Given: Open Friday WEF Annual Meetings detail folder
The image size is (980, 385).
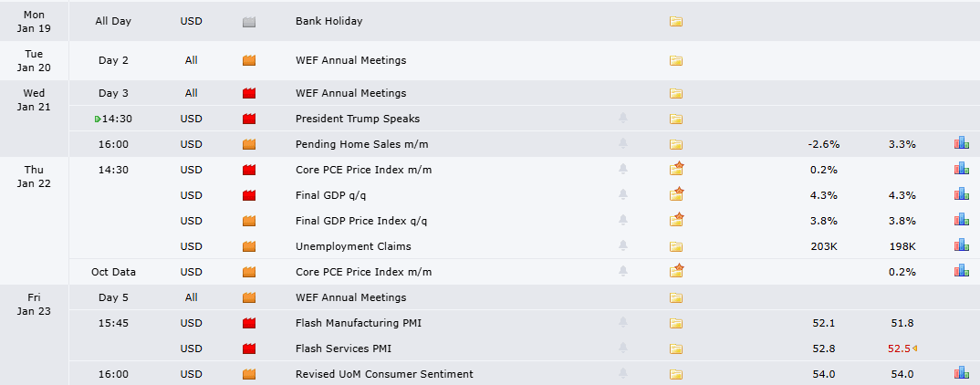Looking at the screenshot, I should [x=675, y=297].
